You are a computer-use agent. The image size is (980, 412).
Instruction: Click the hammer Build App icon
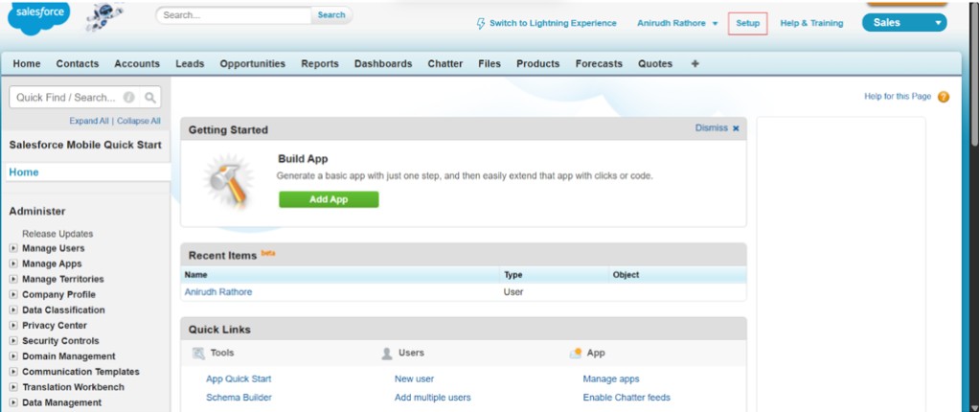pyautogui.click(x=228, y=180)
